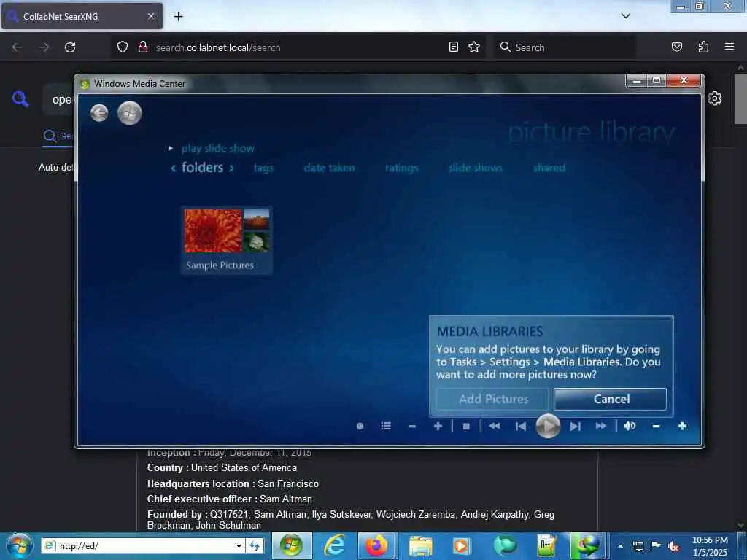Click the taskbar address go button
Image resolution: width=747 pixels, height=560 pixels.
255,545
